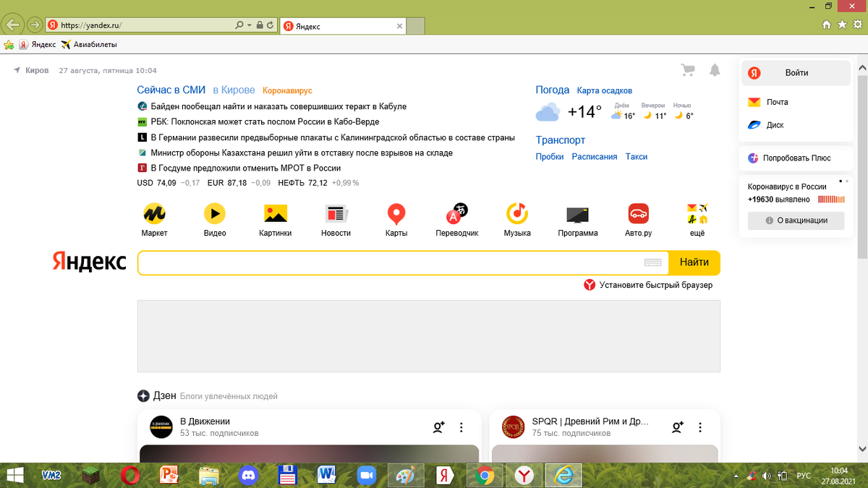Click the on-screen keyboard icon in search box
The image size is (868, 488).
pyautogui.click(x=652, y=262)
